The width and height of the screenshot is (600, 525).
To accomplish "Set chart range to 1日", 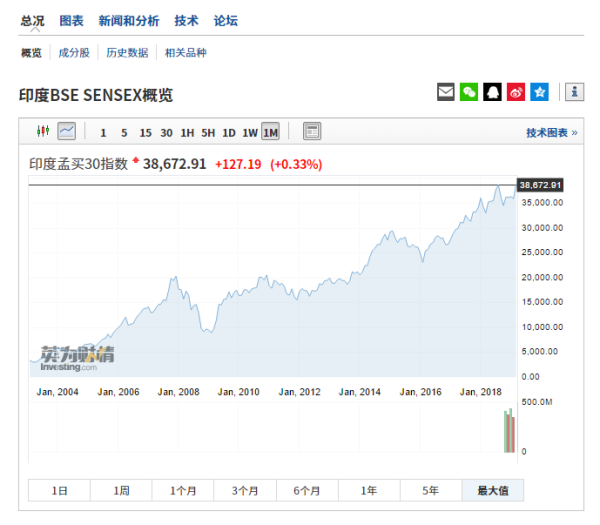I will click(59, 490).
